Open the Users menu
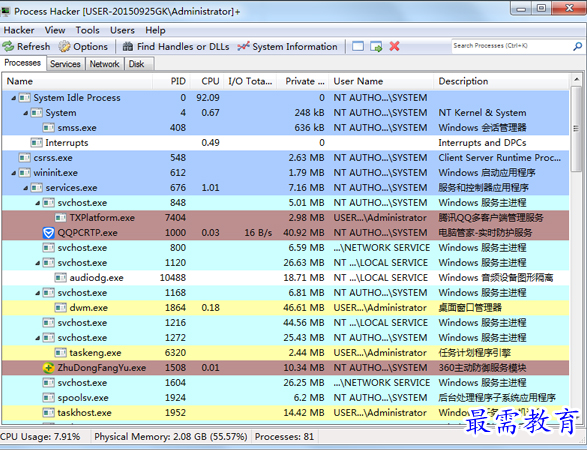 pyautogui.click(x=122, y=30)
